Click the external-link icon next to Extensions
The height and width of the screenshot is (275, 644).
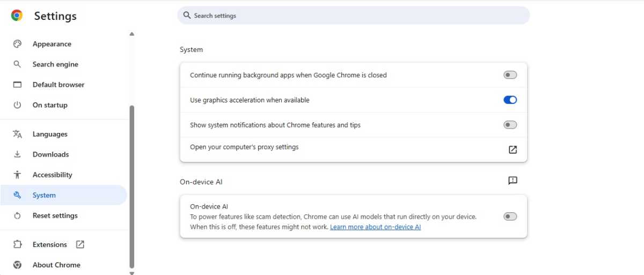tap(80, 244)
